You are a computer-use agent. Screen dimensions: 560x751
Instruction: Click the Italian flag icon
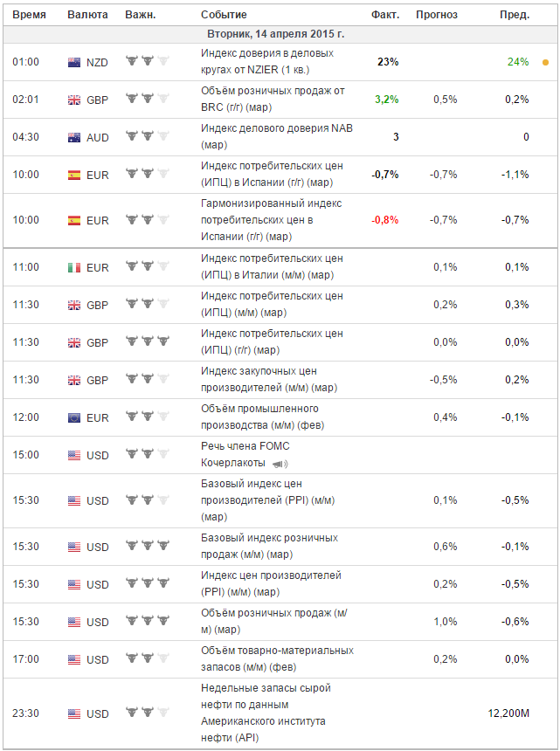(74, 268)
